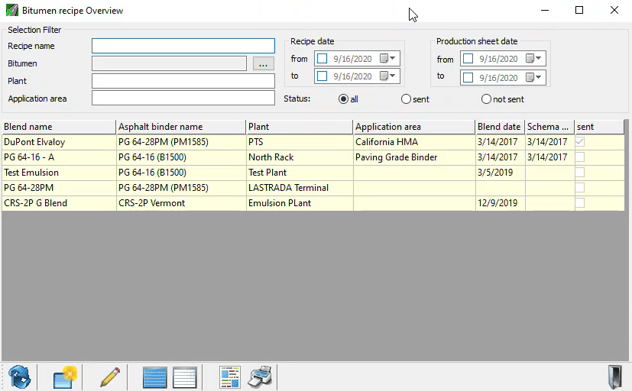Click the refresh icon in bottom toolbar

pos(19,377)
